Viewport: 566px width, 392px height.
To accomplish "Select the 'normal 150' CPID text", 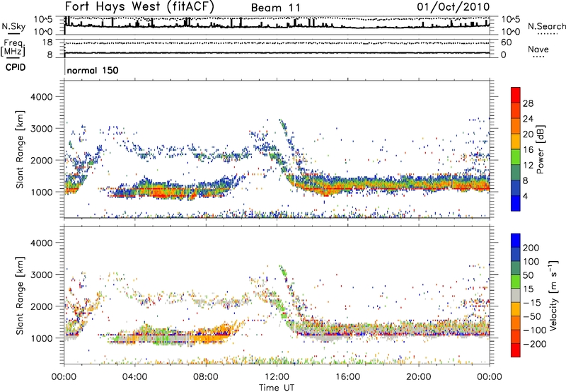I will point(93,70).
